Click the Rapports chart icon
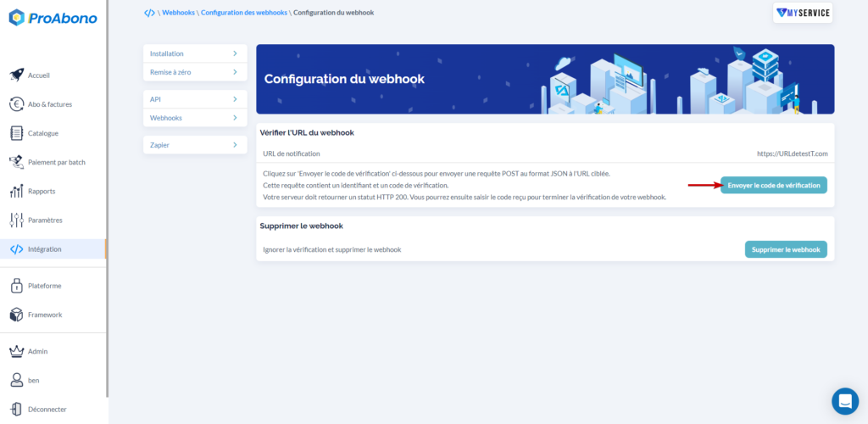Screen dimensions: 868x424 17,191
